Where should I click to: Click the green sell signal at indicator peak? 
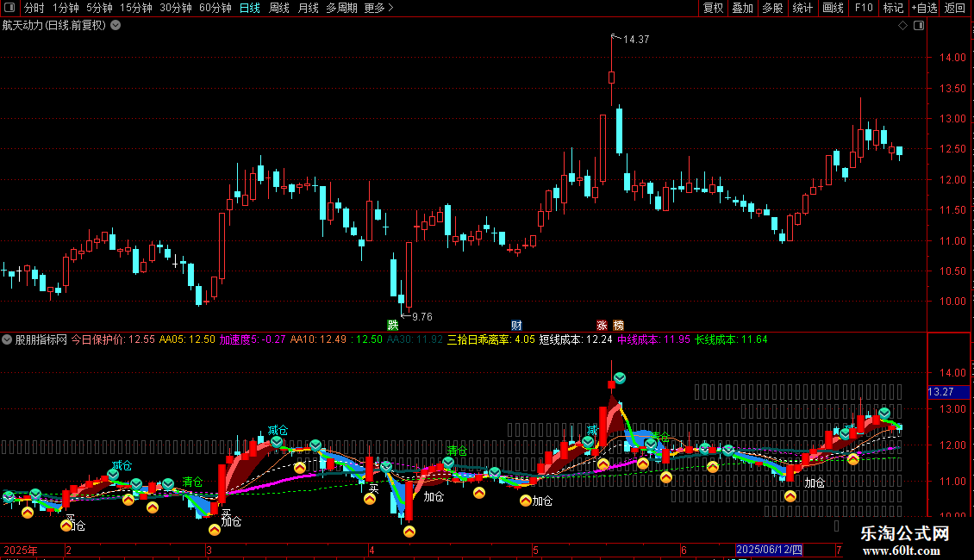pos(620,378)
